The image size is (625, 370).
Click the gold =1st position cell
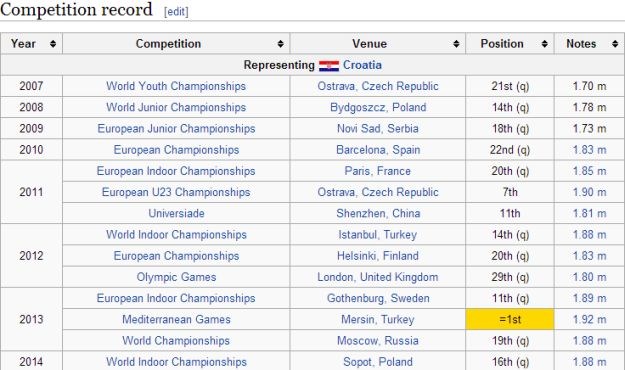510,319
